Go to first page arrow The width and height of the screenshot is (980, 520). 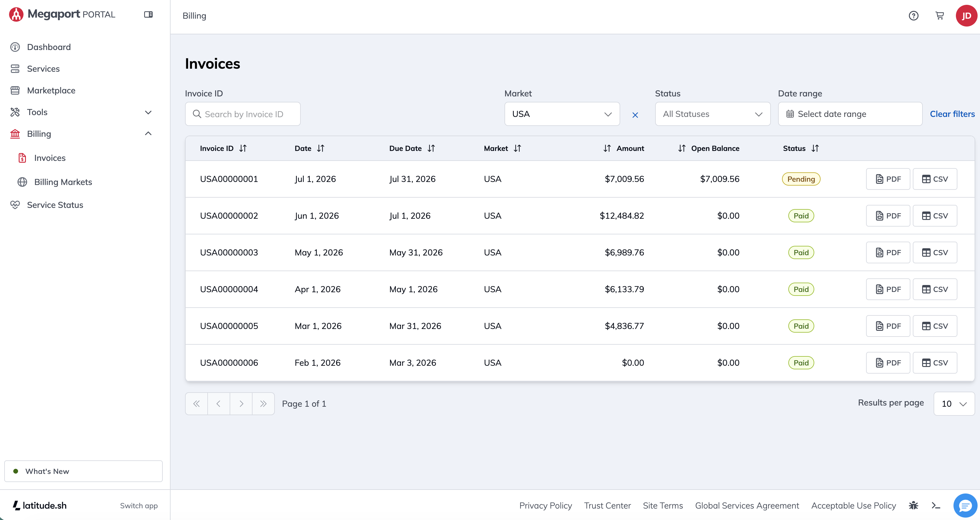click(196, 404)
